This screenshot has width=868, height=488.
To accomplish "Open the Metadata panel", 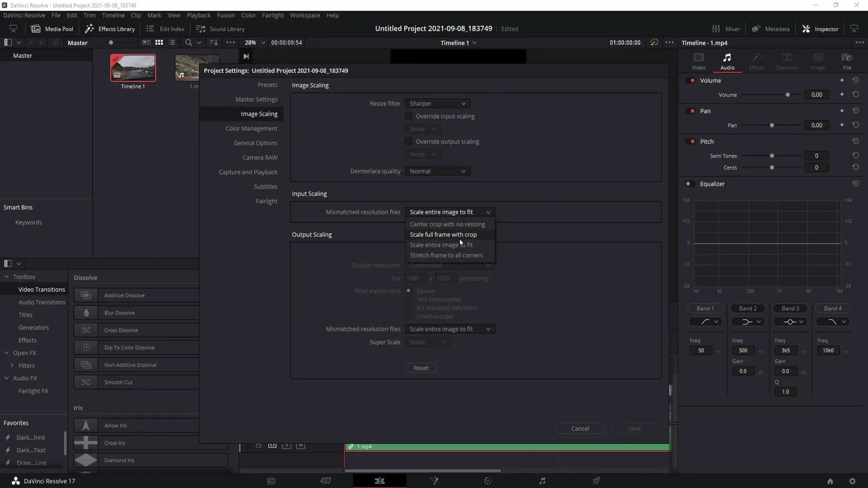I will click(x=771, y=29).
